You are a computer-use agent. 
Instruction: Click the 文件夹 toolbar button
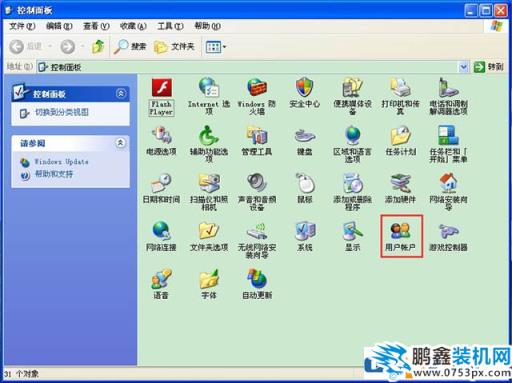coord(174,47)
